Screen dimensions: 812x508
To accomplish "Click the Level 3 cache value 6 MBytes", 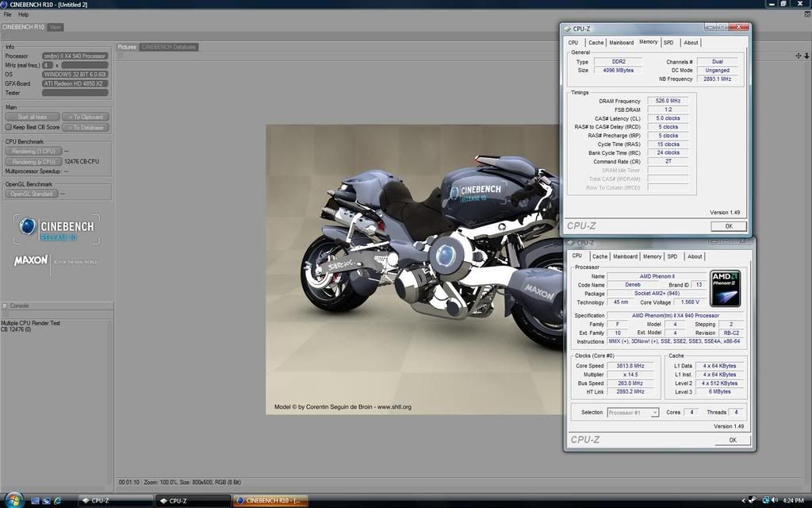I will 719,392.
